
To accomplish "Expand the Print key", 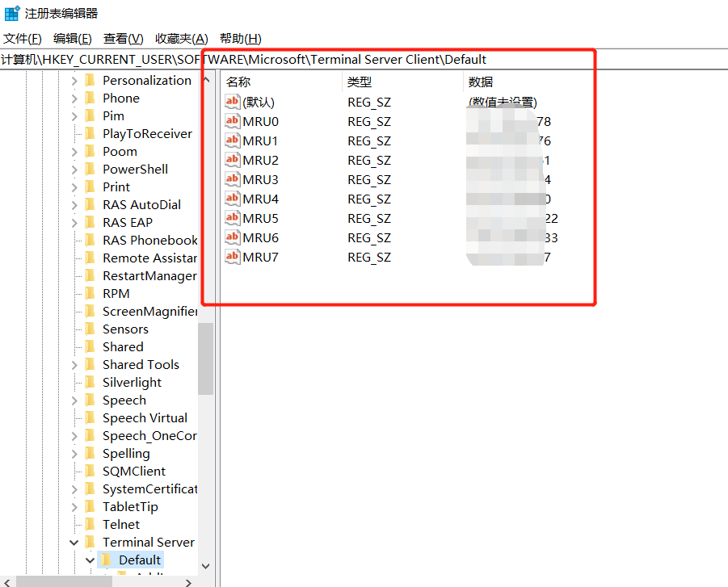I will [74, 187].
